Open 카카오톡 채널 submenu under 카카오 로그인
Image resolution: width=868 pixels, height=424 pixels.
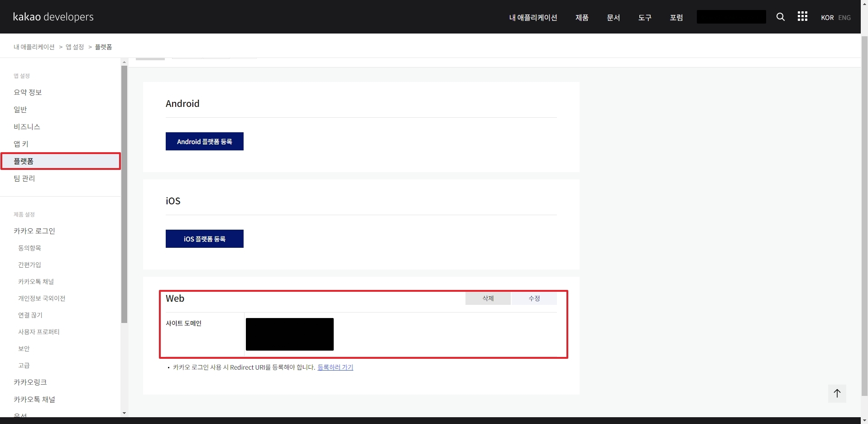tap(36, 282)
